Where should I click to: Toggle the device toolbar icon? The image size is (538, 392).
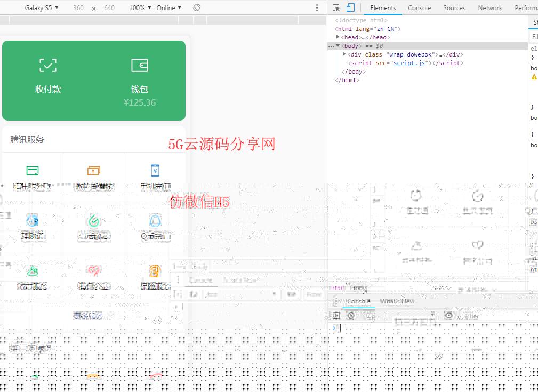coord(350,7)
